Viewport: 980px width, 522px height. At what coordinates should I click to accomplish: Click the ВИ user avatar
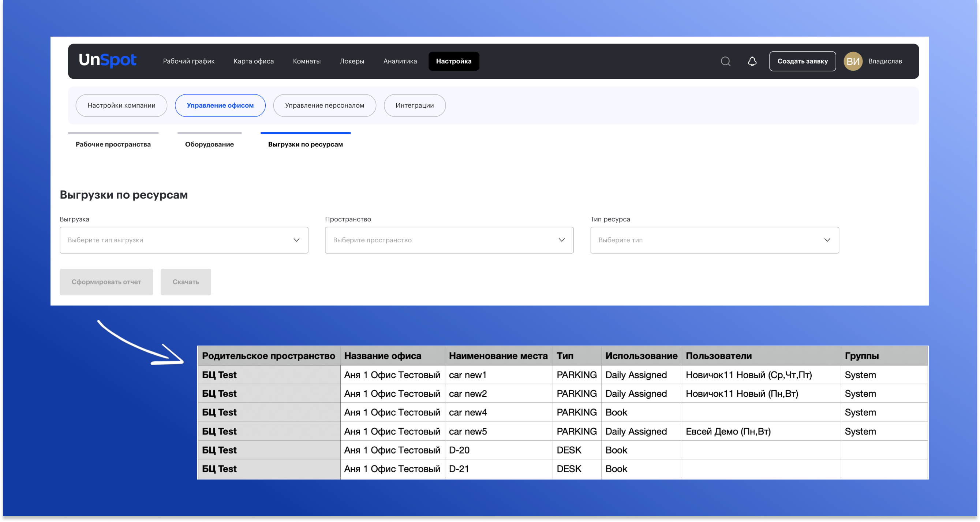coord(853,61)
